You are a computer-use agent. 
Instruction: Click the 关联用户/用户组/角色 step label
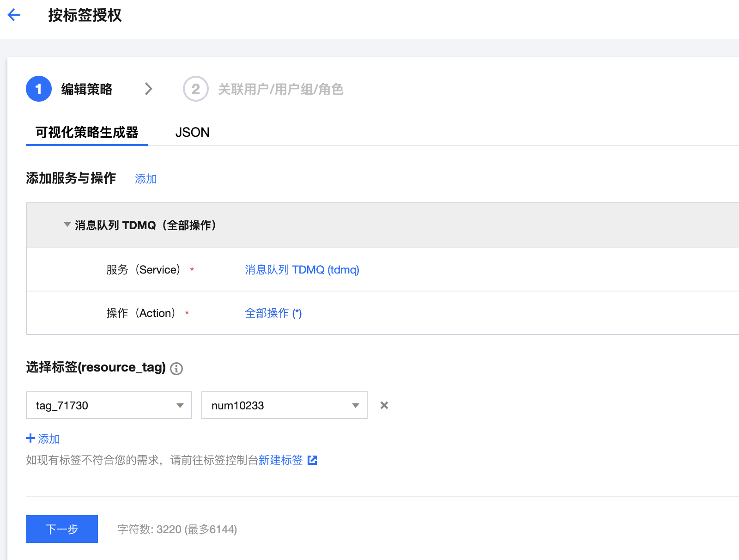(280, 89)
